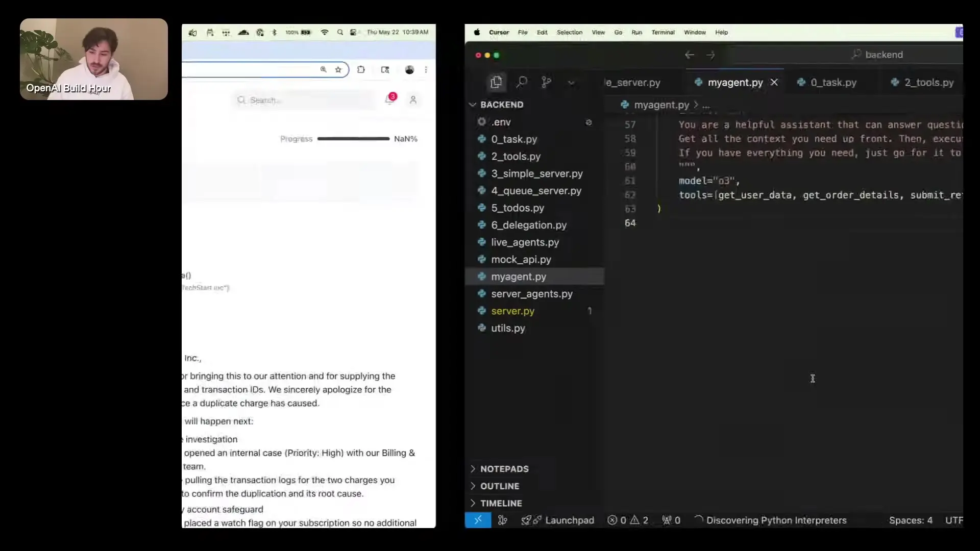Image resolution: width=980 pixels, height=551 pixels.
Task: Show more activity bar views chevron
Action: pos(571,83)
